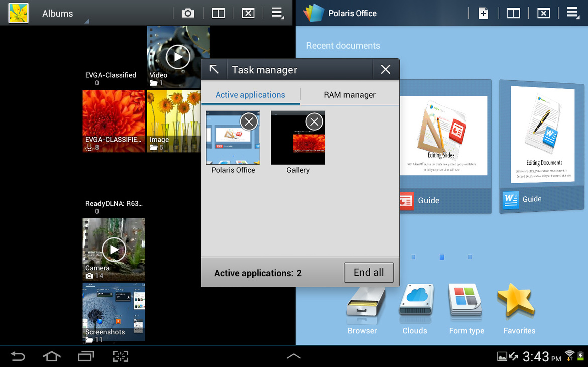Create new document in Polaris Office
Image resolution: width=588 pixels, height=367 pixels.
[x=483, y=13]
